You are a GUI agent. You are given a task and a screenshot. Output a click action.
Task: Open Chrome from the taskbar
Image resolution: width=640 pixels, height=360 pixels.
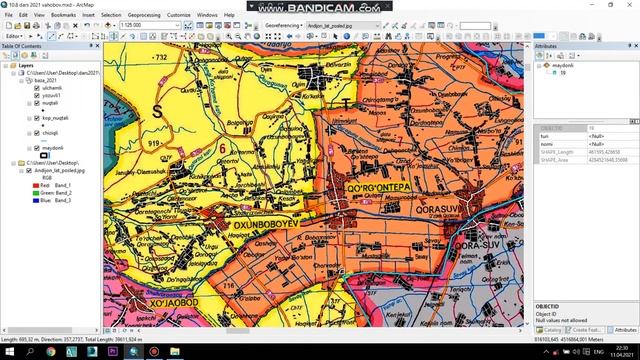51,351
